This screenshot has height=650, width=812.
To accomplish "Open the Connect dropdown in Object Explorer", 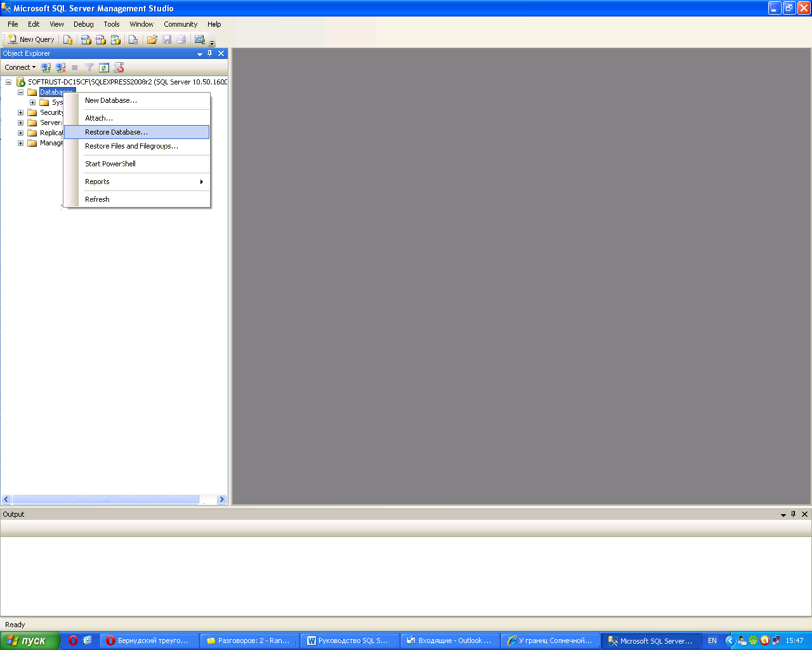I will 20,67.
